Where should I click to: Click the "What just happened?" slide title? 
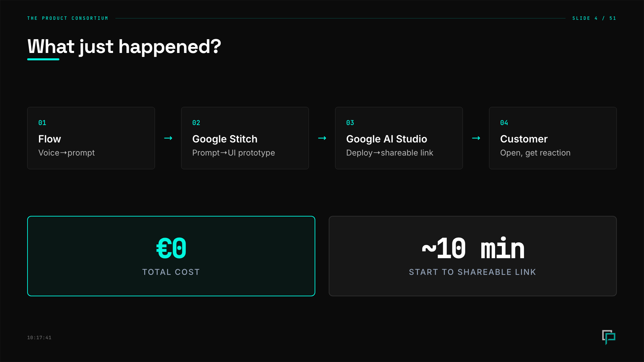(124, 46)
